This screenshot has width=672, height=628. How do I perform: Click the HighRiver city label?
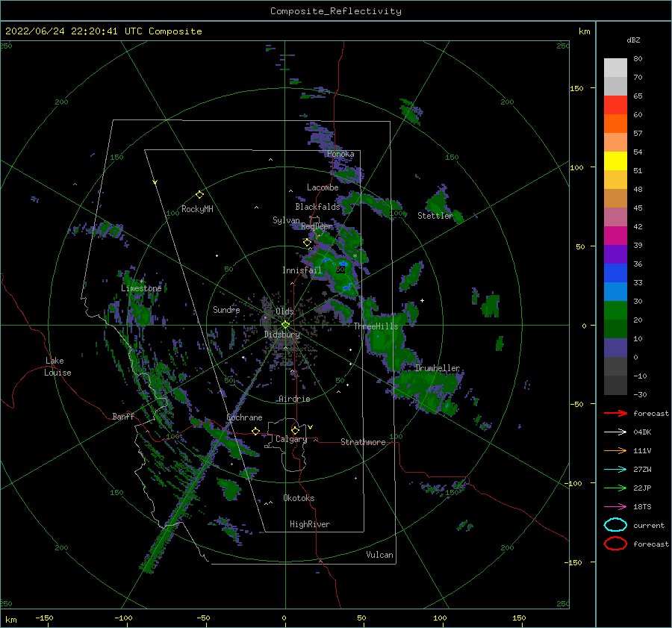tap(310, 524)
